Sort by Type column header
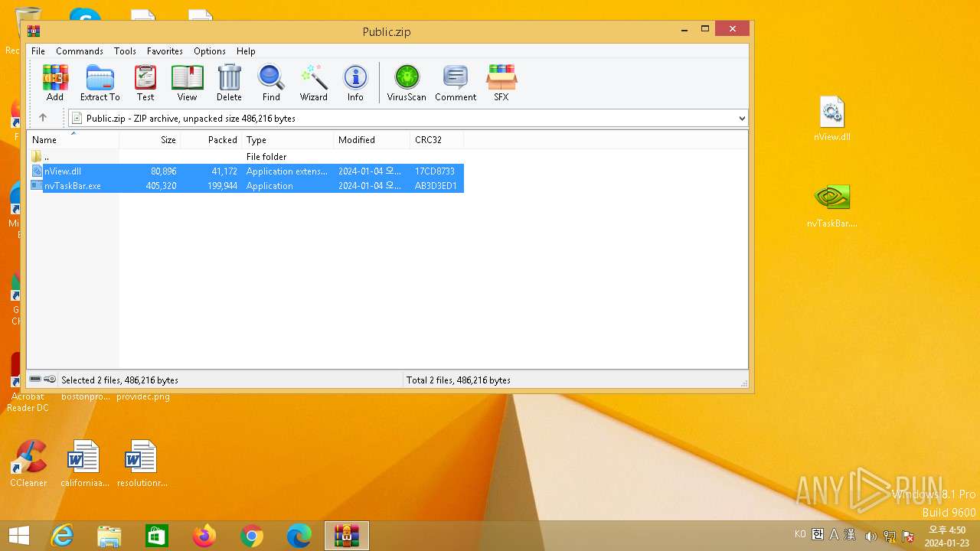980x551 pixels. tap(288, 140)
